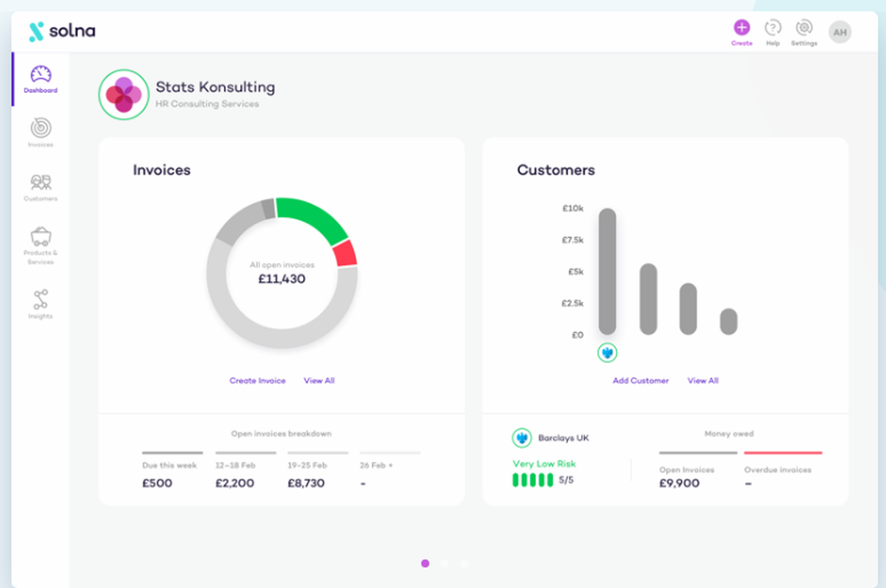The width and height of the screenshot is (886, 588).
Task: Open the Help question mark icon
Action: click(x=773, y=27)
